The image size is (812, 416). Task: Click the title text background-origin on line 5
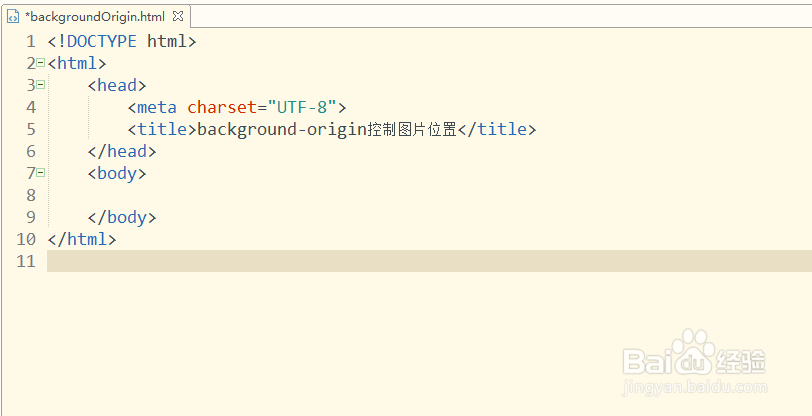pyautogui.click(x=282, y=129)
